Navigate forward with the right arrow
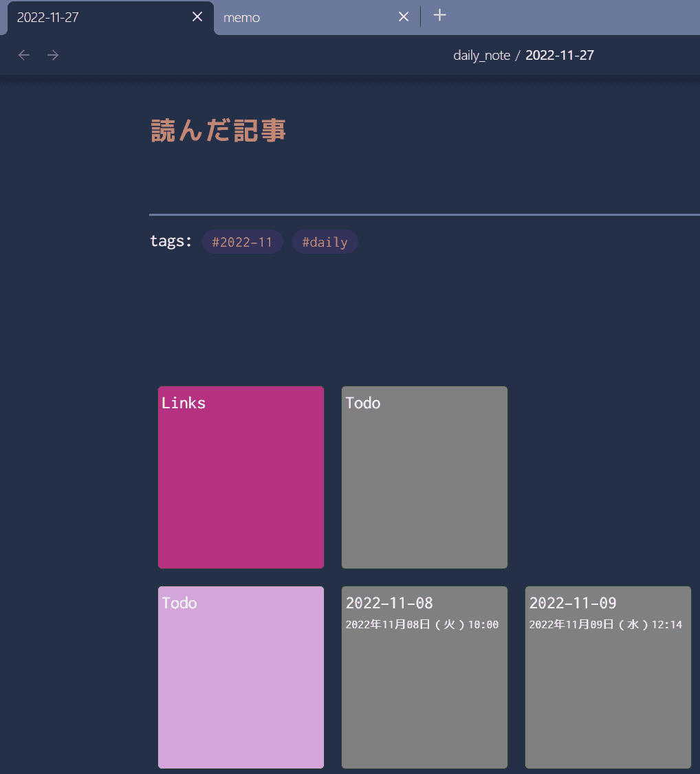 coord(53,55)
